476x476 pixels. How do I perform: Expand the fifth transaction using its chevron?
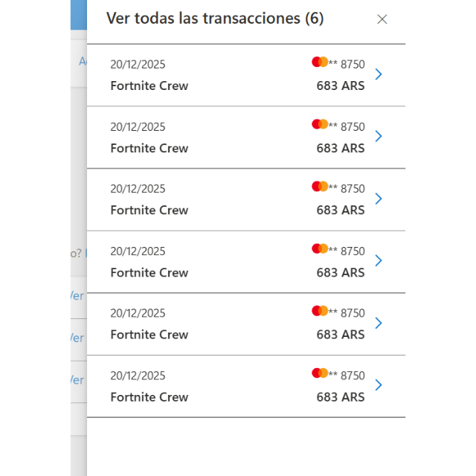pos(379,323)
